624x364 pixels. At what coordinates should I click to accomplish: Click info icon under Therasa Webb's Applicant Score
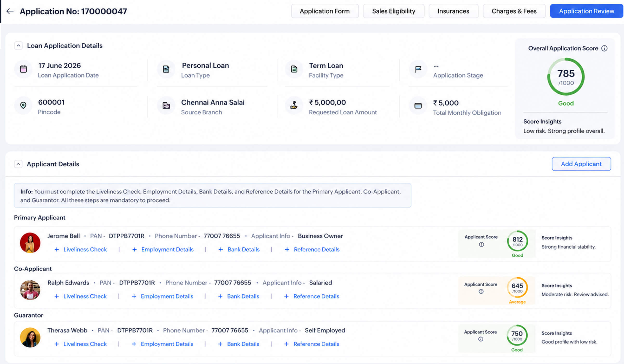(x=481, y=339)
